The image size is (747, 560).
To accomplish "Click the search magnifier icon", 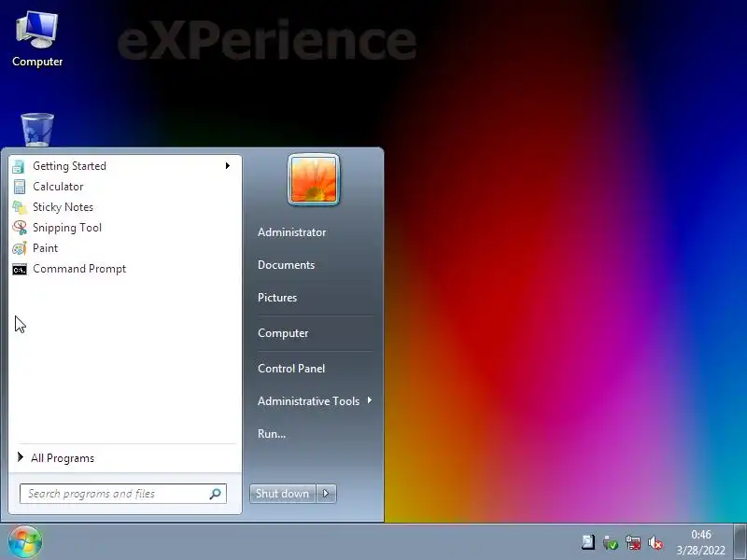I will click(x=216, y=494).
